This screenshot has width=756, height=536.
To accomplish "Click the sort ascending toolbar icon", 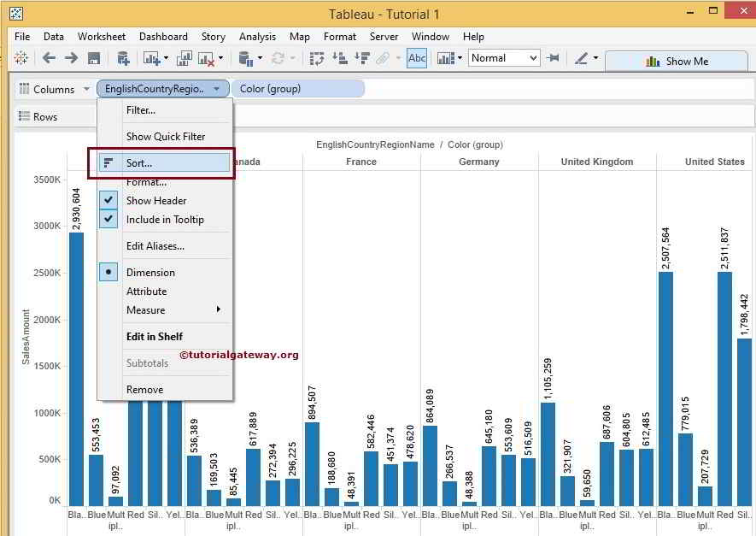I will pyautogui.click(x=339, y=58).
